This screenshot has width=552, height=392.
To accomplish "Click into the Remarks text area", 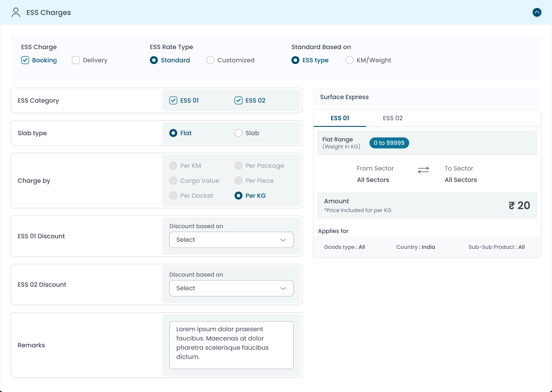I will click(x=231, y=345).
